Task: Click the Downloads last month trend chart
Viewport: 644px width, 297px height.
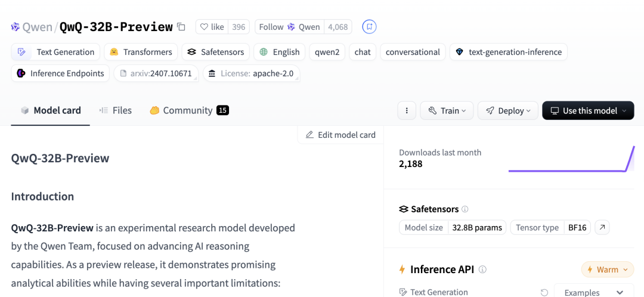Action: point(571,159)
